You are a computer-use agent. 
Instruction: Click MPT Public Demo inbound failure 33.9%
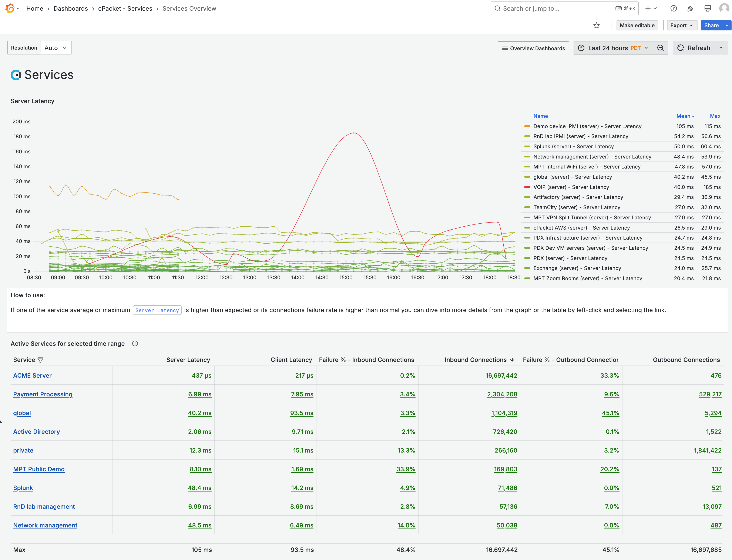[406, 469]
